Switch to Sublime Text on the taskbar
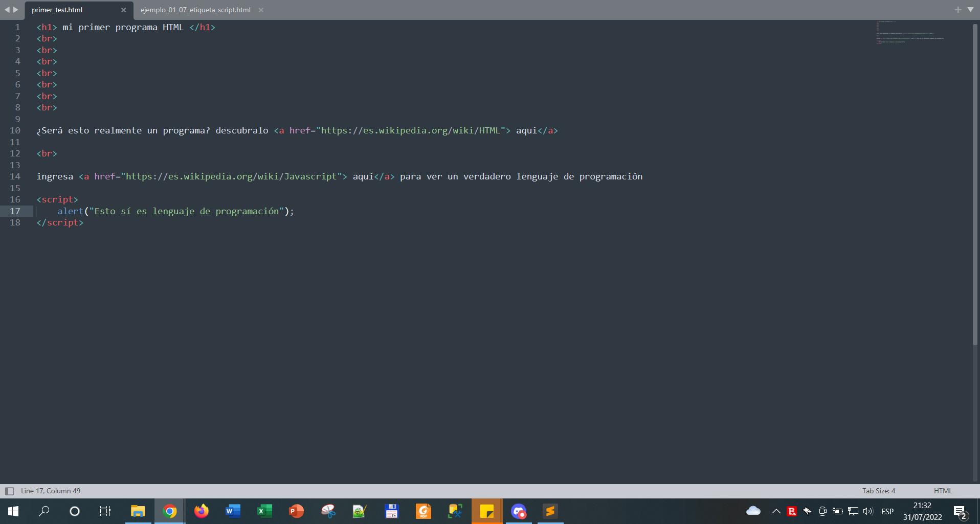The width and height of the screenshot is (980, 524). 550,511
